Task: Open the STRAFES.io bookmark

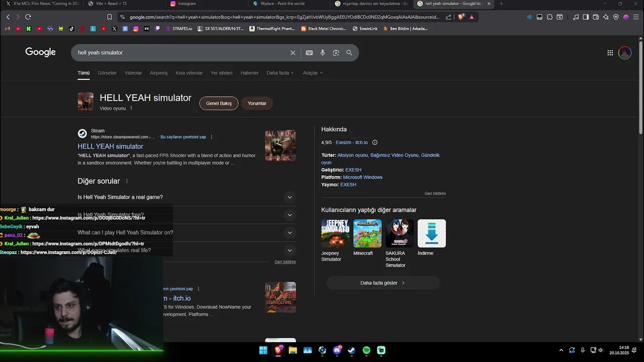Action: [179, 29]
